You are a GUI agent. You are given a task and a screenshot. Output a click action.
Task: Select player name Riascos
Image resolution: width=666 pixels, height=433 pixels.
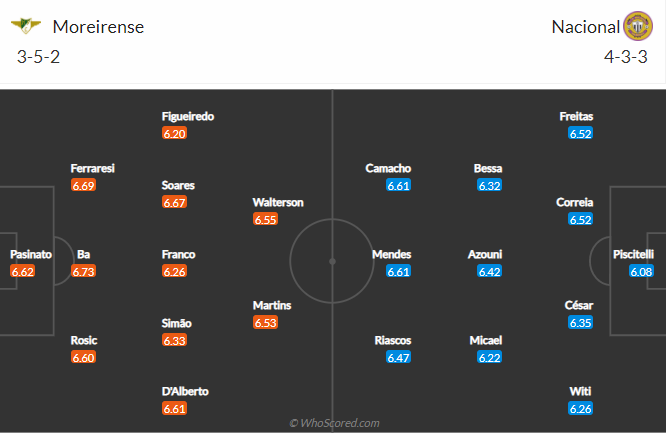(392, 340)
